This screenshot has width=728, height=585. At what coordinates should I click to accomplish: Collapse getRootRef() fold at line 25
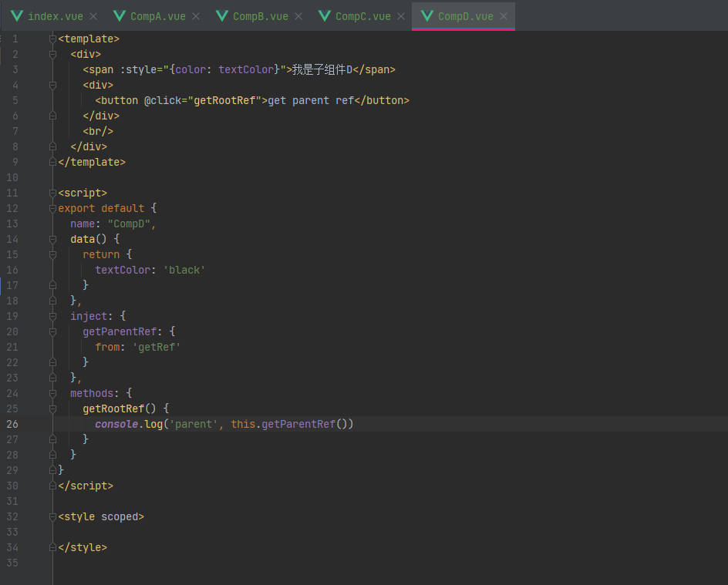tap(53, 408)
